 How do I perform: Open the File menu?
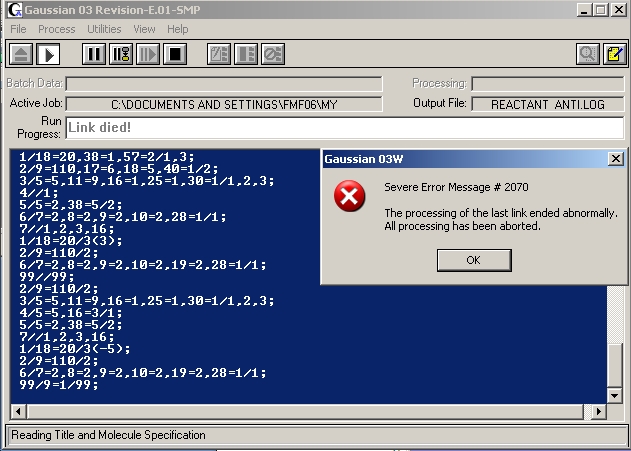[x=18, y=29]
